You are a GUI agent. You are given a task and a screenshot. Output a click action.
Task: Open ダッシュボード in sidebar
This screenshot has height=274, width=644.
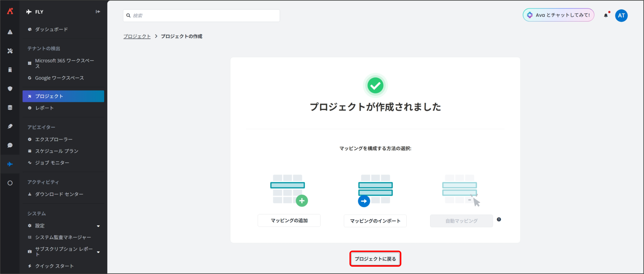pos(51,29)
